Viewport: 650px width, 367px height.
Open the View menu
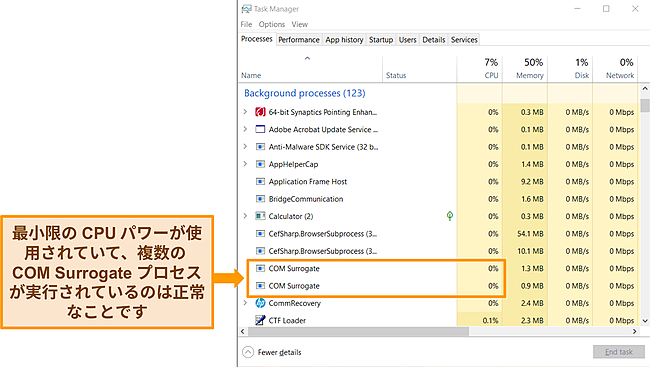(300, 24)
